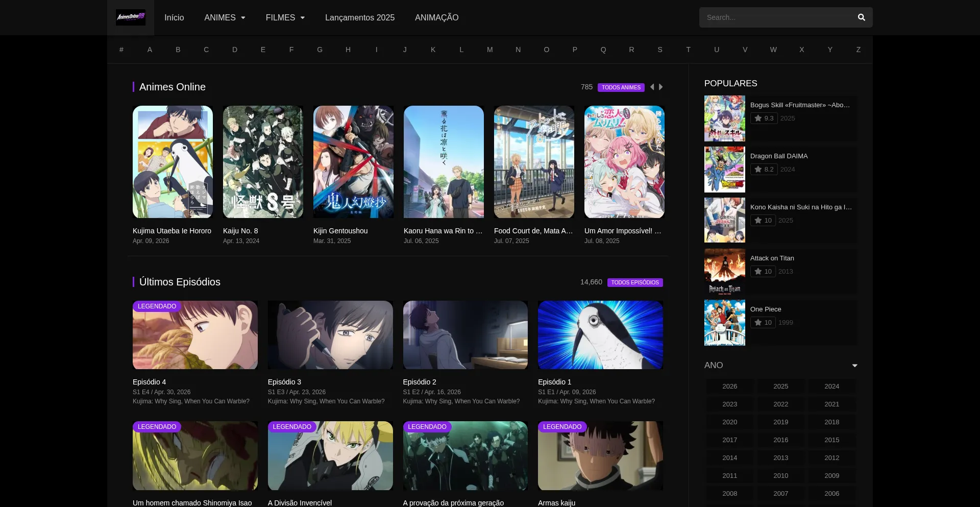
Task: Click the search magnifier icon
Action: tap(862, 17)
